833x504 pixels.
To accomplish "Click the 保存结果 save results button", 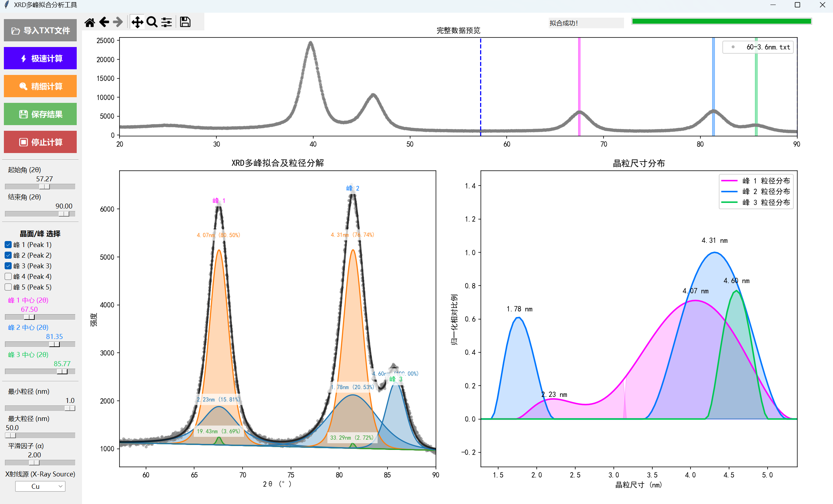I will pos(40,114).
